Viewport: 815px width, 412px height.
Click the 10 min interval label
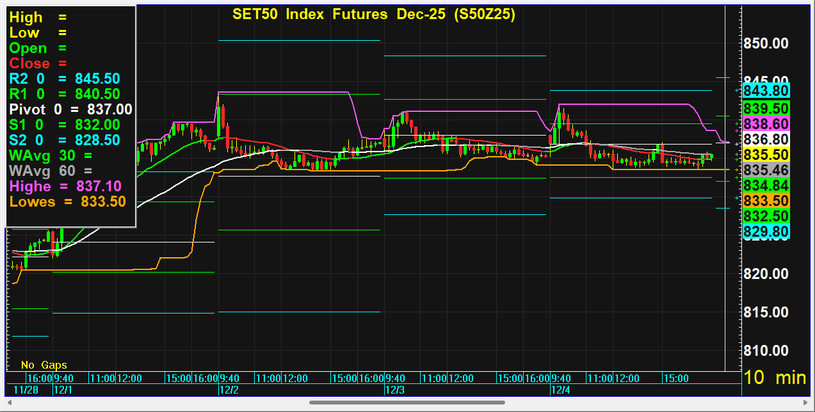[x=775, y=379]
